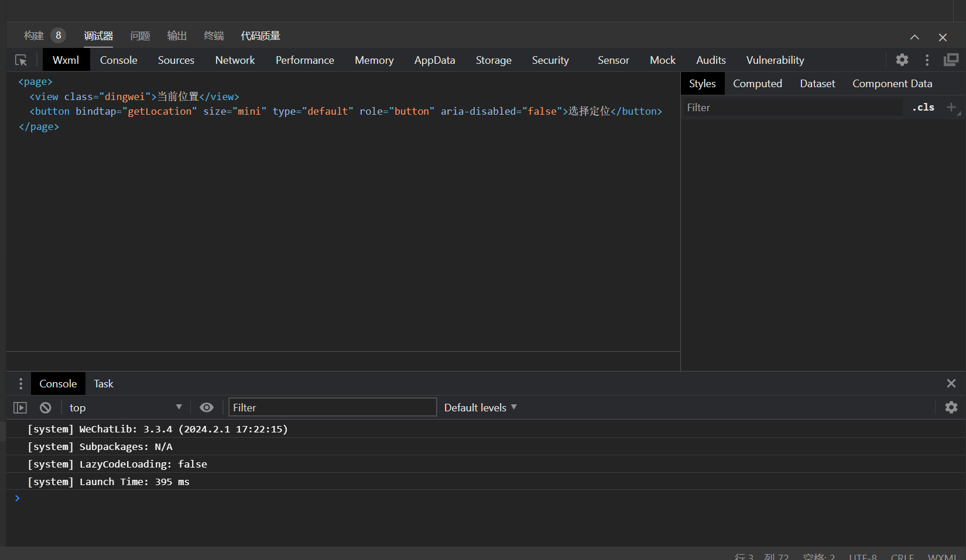Open the console drawer three-dot menu
Viewport: 966px width, 560px height.
(x=21, y=383)
